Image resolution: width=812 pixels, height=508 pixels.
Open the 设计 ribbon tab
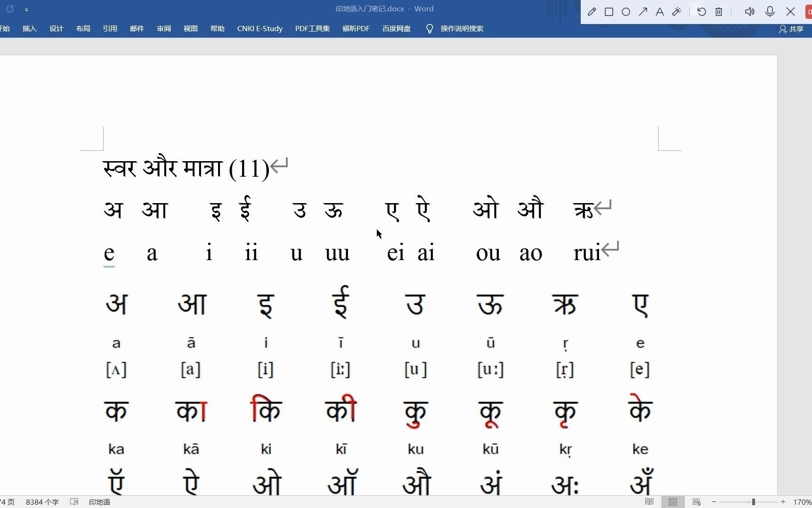point(56,29)
